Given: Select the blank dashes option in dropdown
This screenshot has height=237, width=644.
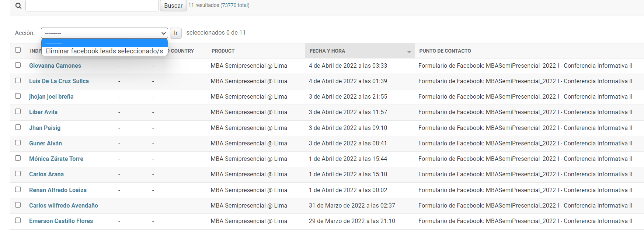Looking at the screenshot, I should (104, 43).
